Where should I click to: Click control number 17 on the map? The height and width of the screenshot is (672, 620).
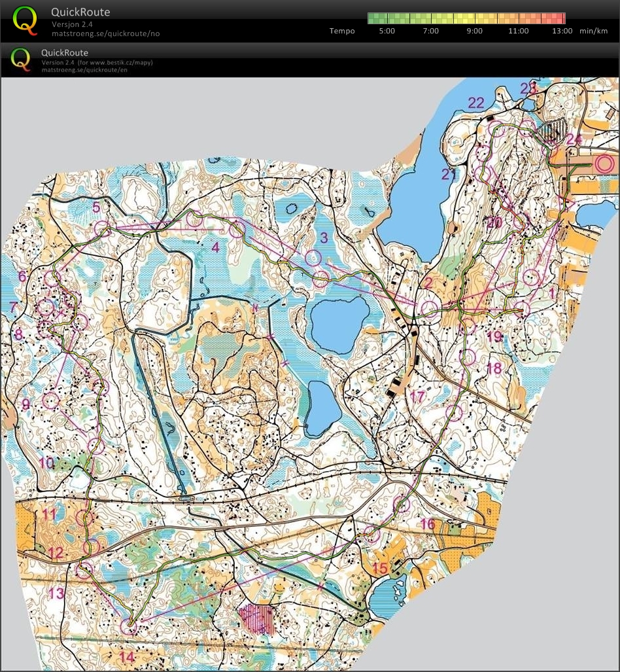417,397
